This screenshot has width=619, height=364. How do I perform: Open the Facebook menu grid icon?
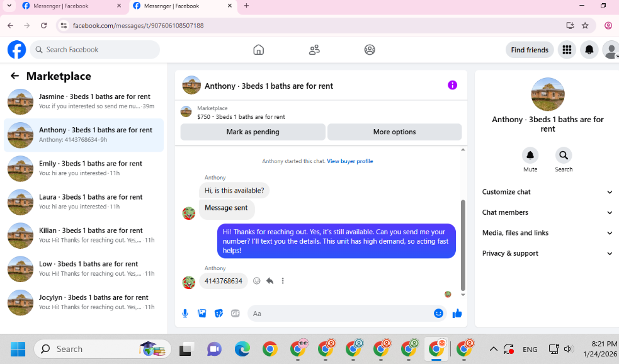(567, 50)
